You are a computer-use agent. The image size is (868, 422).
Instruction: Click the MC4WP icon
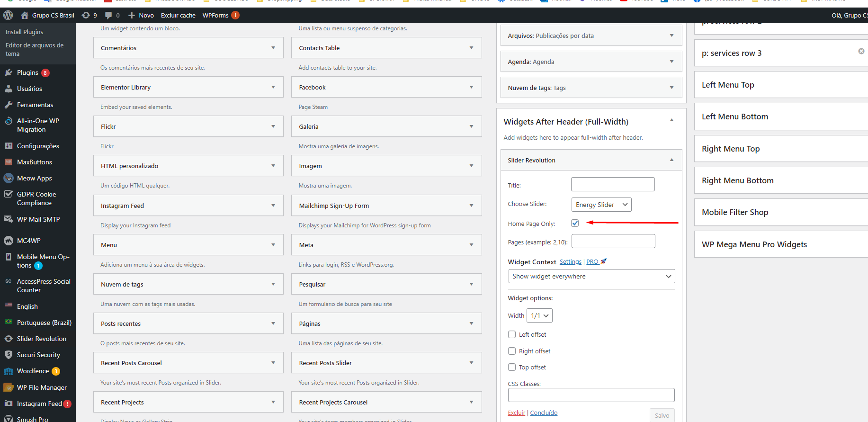pyautogui.click(x=8, y=241)
